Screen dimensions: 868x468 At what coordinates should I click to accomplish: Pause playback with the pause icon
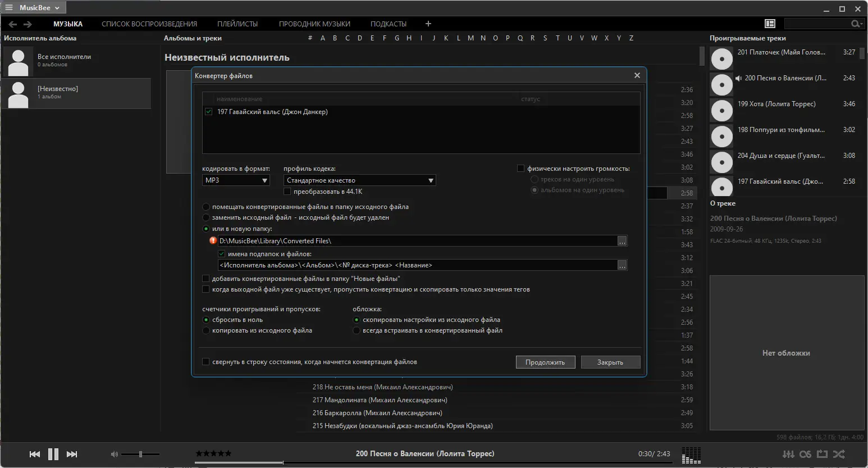53,454
